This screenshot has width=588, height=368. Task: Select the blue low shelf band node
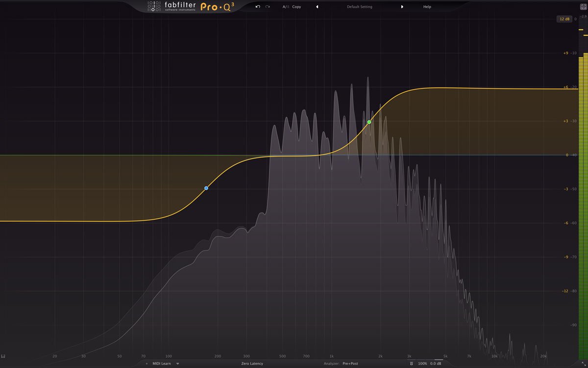point(206,188)
